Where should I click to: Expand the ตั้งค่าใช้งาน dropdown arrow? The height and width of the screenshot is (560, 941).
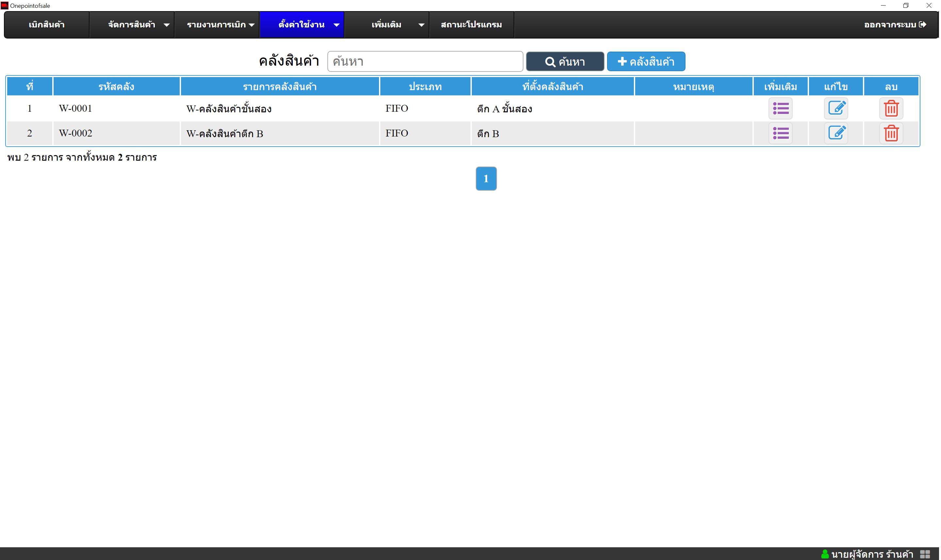click(337, 25)
